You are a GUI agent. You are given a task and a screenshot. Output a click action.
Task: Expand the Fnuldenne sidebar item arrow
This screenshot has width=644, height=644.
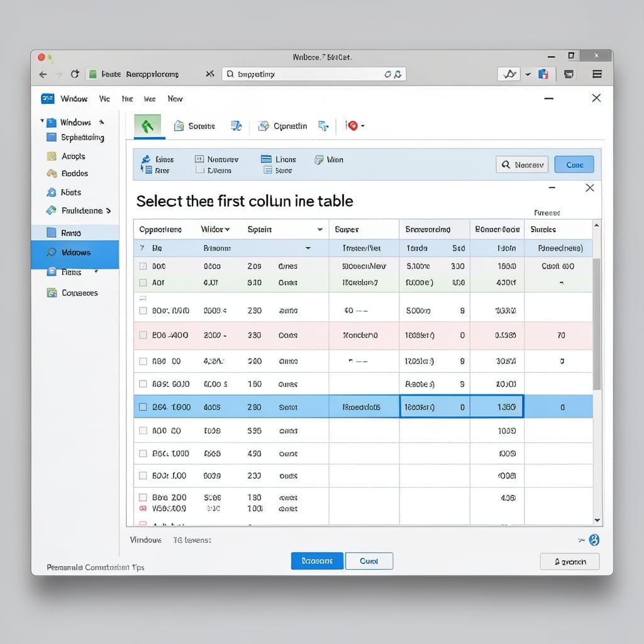pos(108,211)
